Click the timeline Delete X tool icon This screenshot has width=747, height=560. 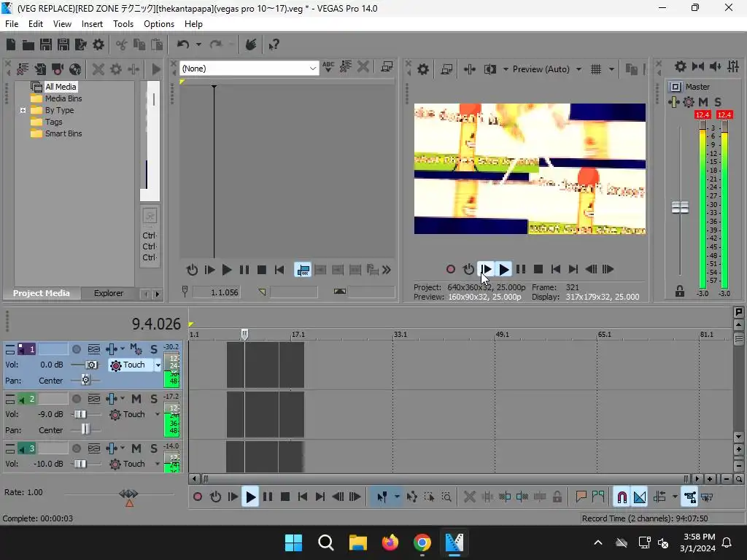[x=469, y=497]
